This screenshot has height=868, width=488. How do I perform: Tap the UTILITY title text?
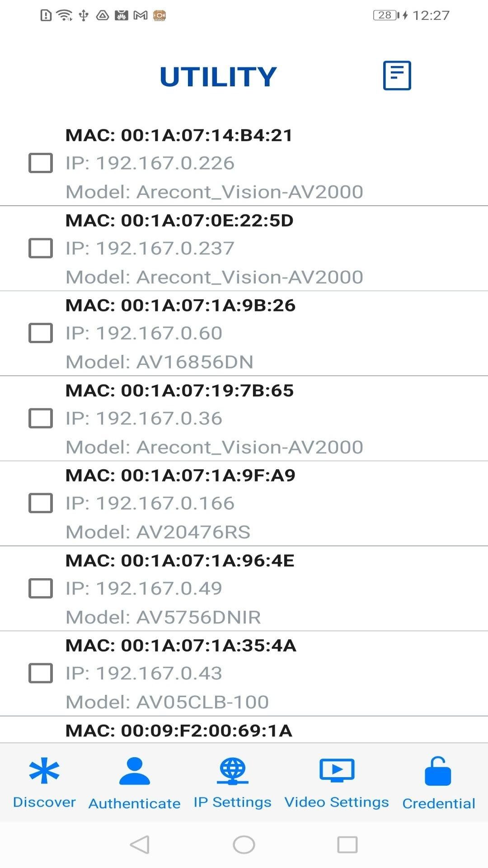[x=218, y=76]
